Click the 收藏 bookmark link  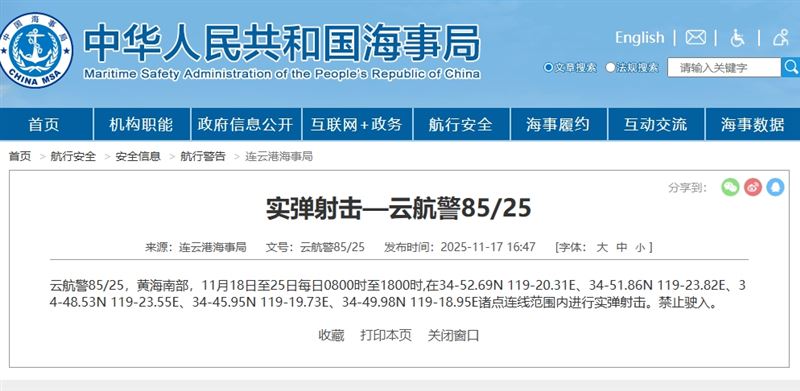(331, 335)
